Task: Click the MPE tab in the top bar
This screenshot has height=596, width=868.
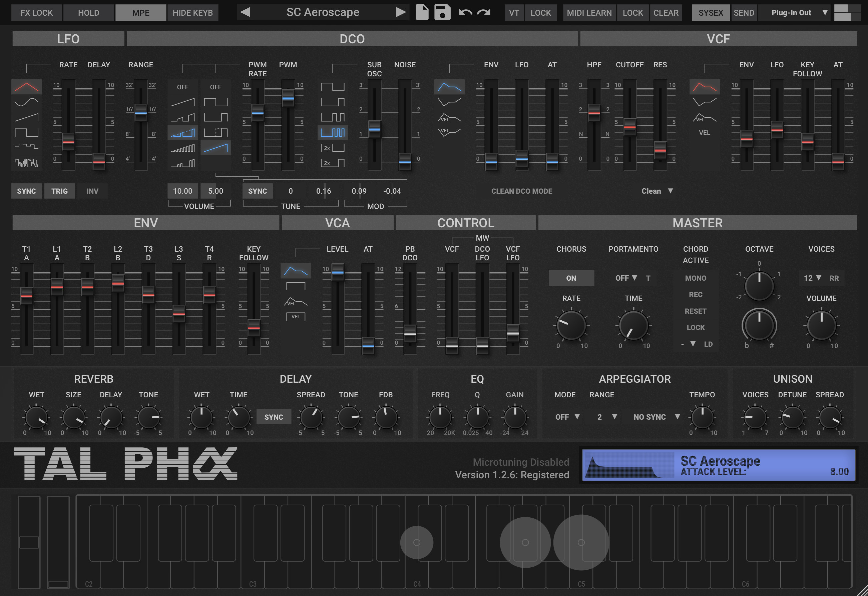Action: [x=140, y=13]
